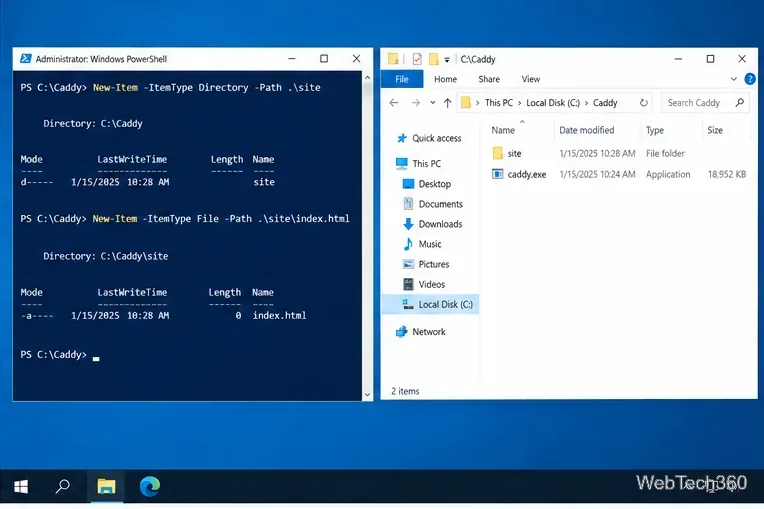
Task: Go up one folder level
Action: coord(447,103)
